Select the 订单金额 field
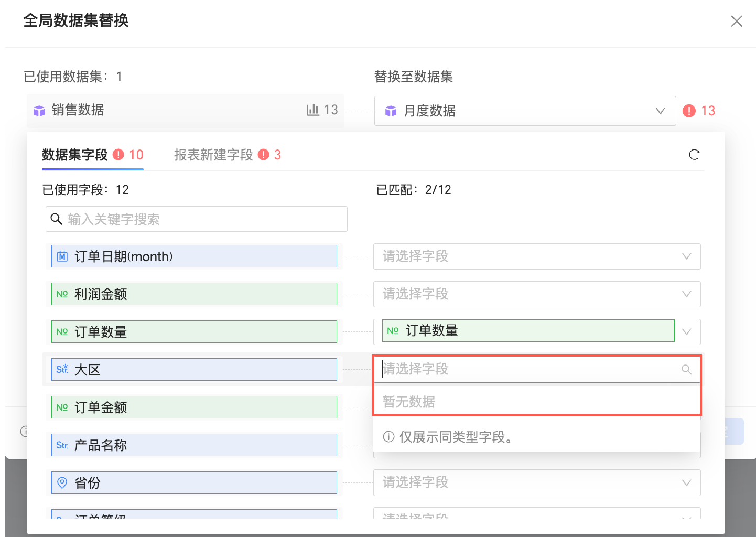 tap(194, 407)
